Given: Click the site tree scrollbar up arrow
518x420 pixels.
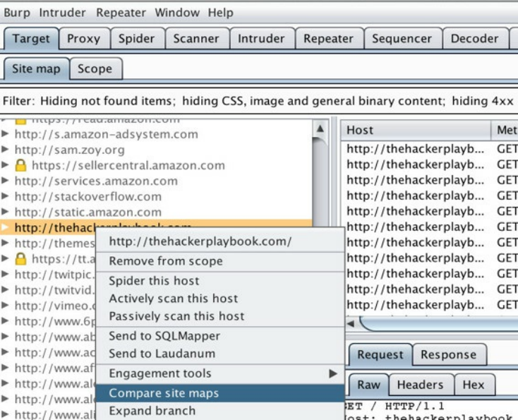Looking at the screenshot, I should (x=320, y=128).
